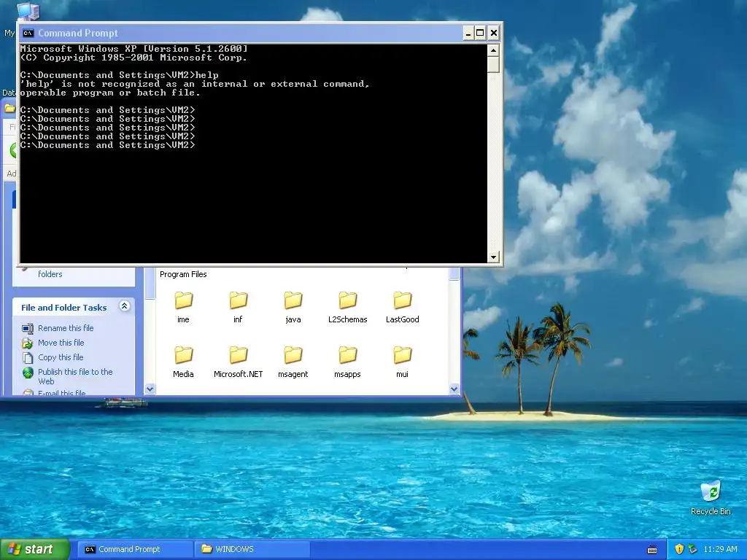This screenshot has width=747, height=560.
Task: Open the msagent folder
Action: click(293, 362)
